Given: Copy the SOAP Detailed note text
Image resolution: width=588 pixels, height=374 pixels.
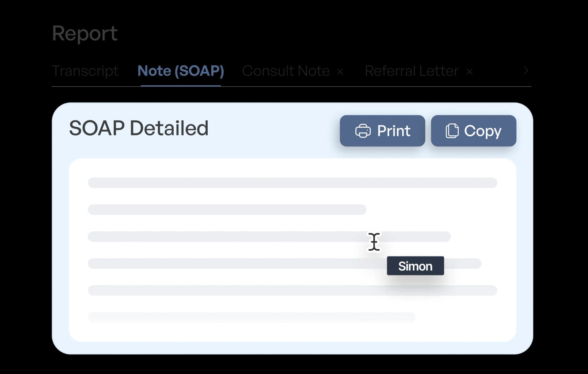Looking at the screenshot, I should (473, 131).
